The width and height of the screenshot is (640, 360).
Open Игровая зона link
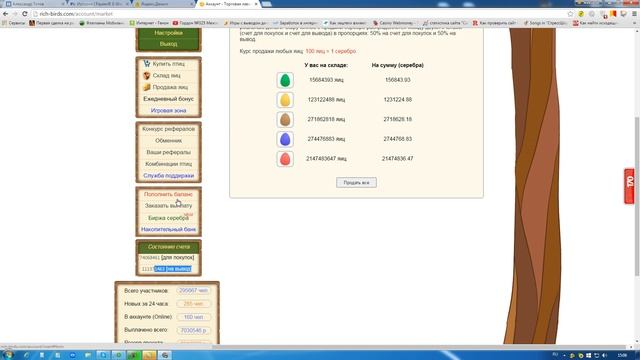[x=169, y=111]
